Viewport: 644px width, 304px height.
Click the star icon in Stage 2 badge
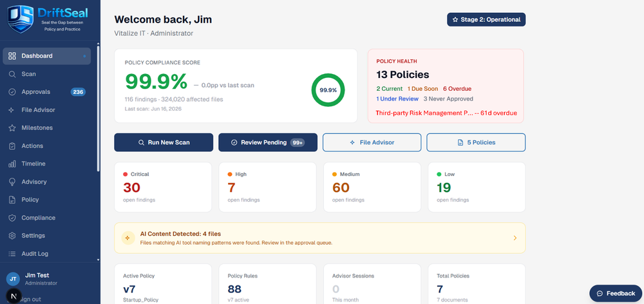pos(455,20)
